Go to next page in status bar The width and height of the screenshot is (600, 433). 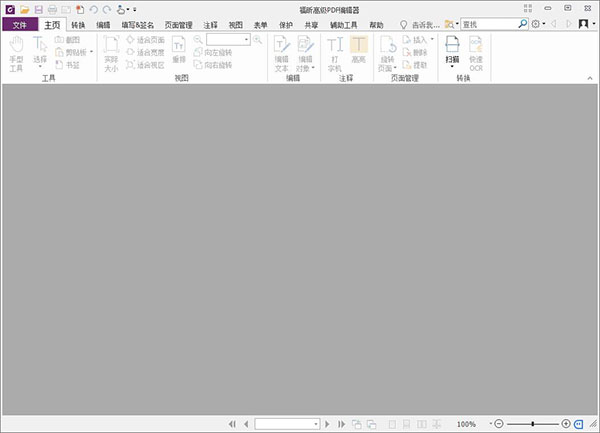coord(327,424)
